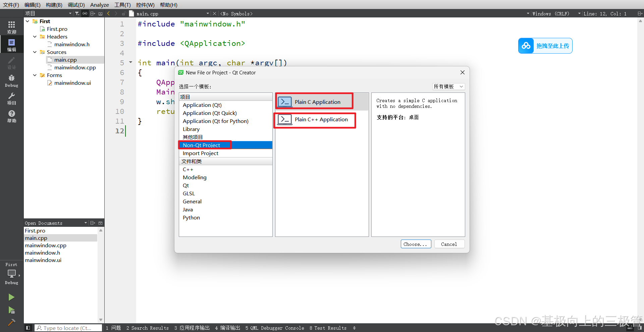This screenshot has width=644, height=332.
Task: Open the First Debug kit selector
Action: 11,274
